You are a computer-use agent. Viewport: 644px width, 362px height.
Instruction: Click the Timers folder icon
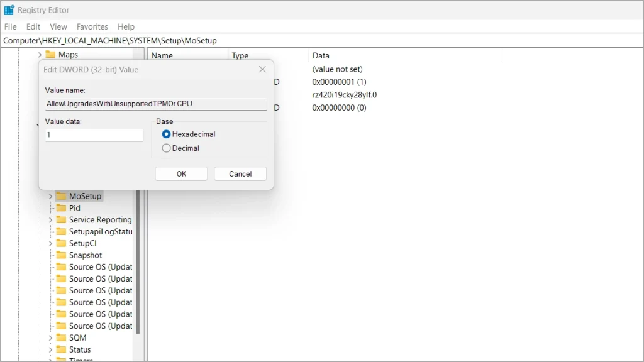62,359
